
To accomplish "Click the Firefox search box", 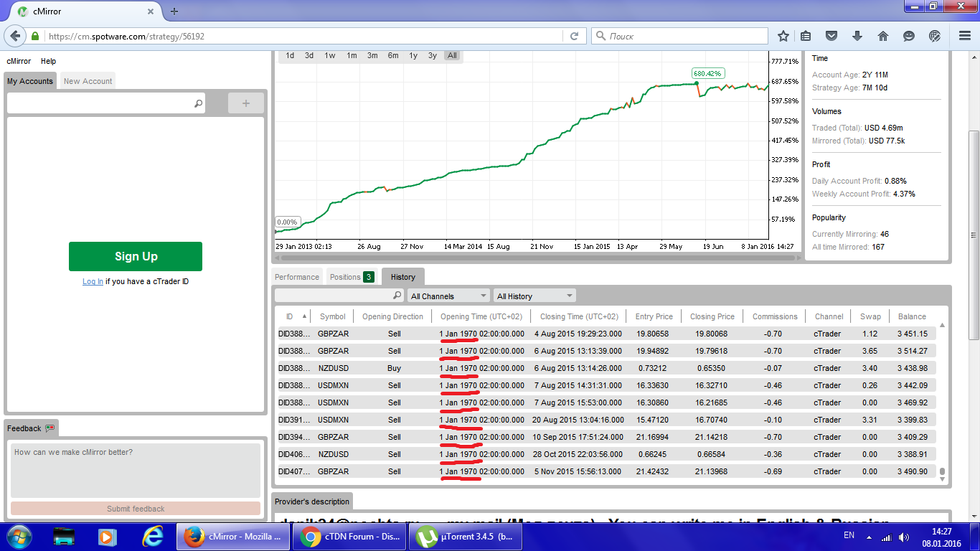I will pyautogui.click(x=678, y=36).
